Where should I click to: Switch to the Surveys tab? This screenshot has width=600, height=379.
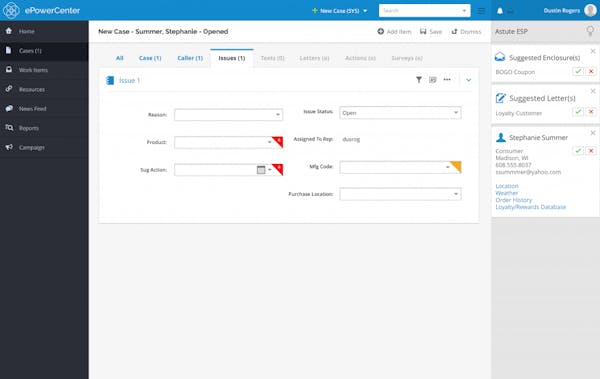coord(407,58)
